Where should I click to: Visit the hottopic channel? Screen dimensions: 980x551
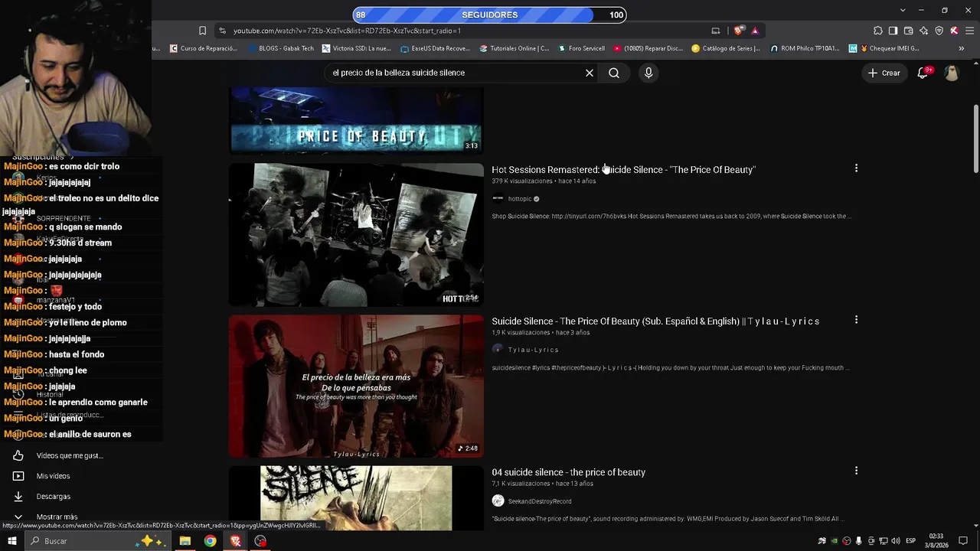pyautogui.click(x=520, y=199)
